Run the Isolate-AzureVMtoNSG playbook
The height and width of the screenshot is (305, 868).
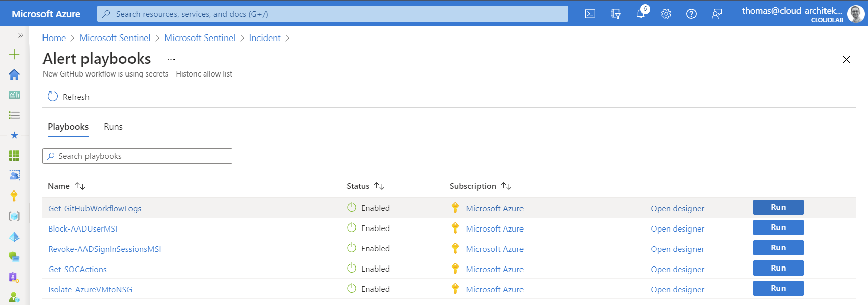778,288
